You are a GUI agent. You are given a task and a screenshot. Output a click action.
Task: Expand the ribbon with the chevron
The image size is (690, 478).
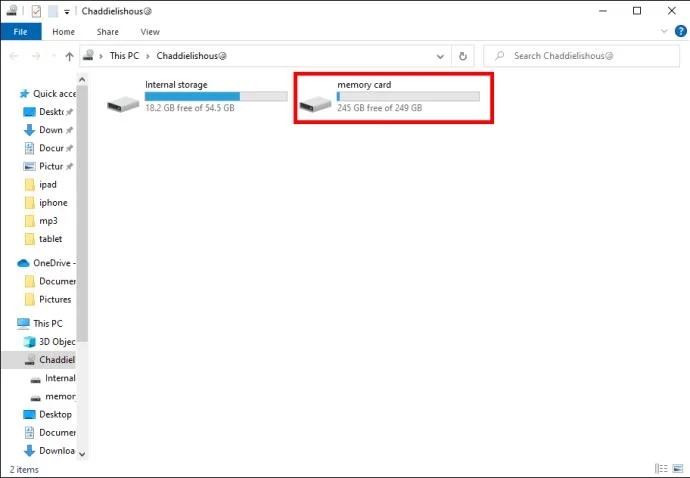664,31
